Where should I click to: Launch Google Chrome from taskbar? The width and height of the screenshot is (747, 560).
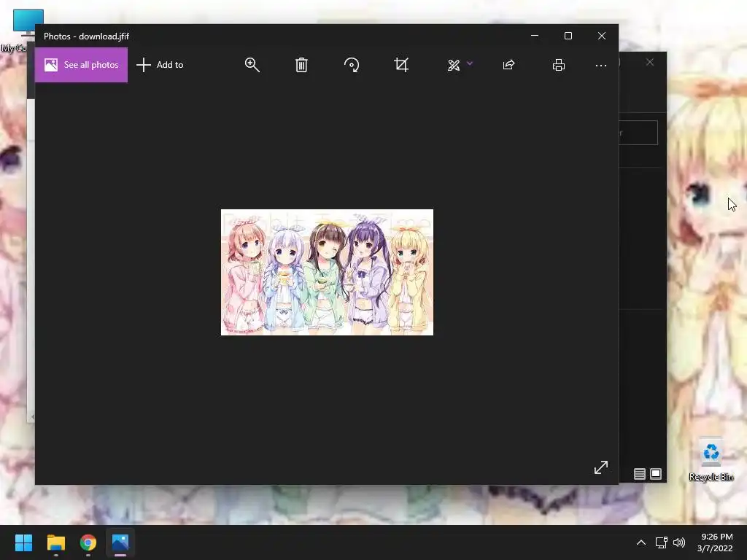point(88,542)
